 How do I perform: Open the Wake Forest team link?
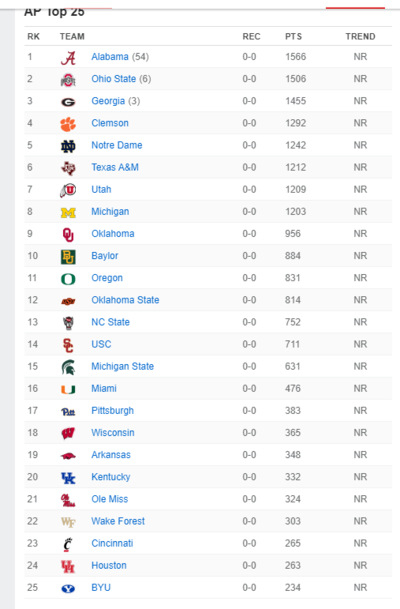(118, 521)
